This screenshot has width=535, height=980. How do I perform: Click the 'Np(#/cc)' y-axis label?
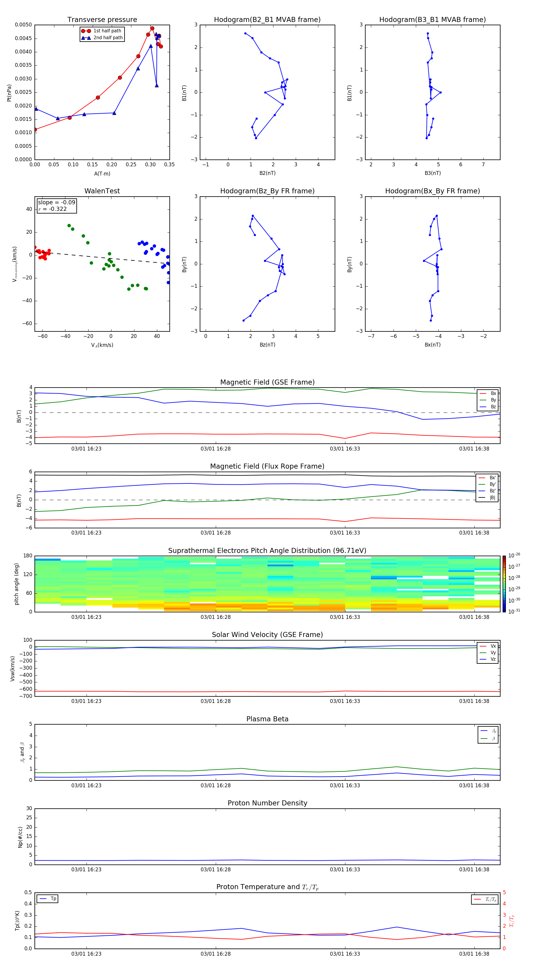click(20, 837)
